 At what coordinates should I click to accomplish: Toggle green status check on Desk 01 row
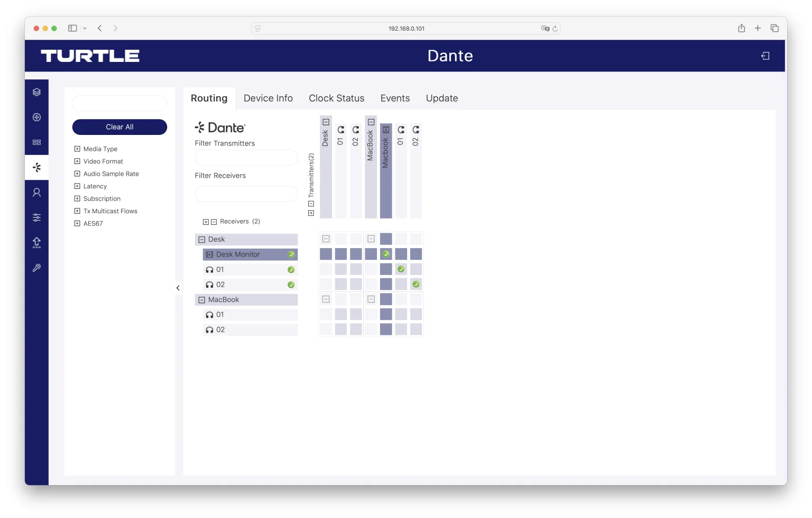(291, 270)
